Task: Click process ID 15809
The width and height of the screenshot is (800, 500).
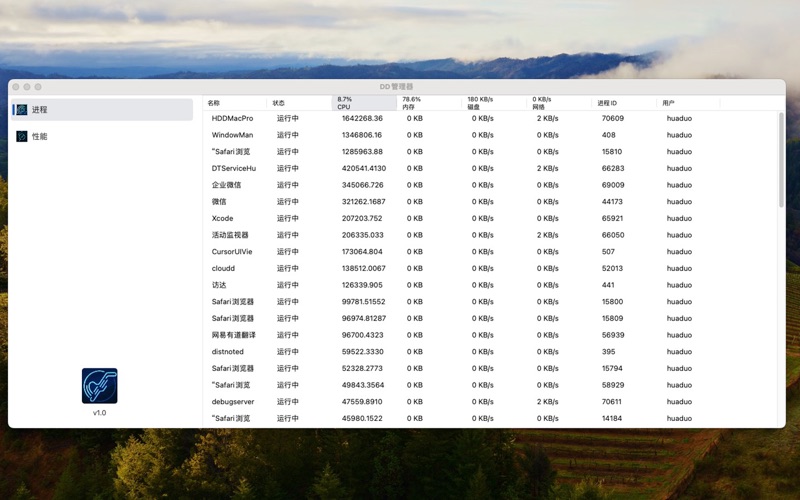Action: tap(612, 318)
